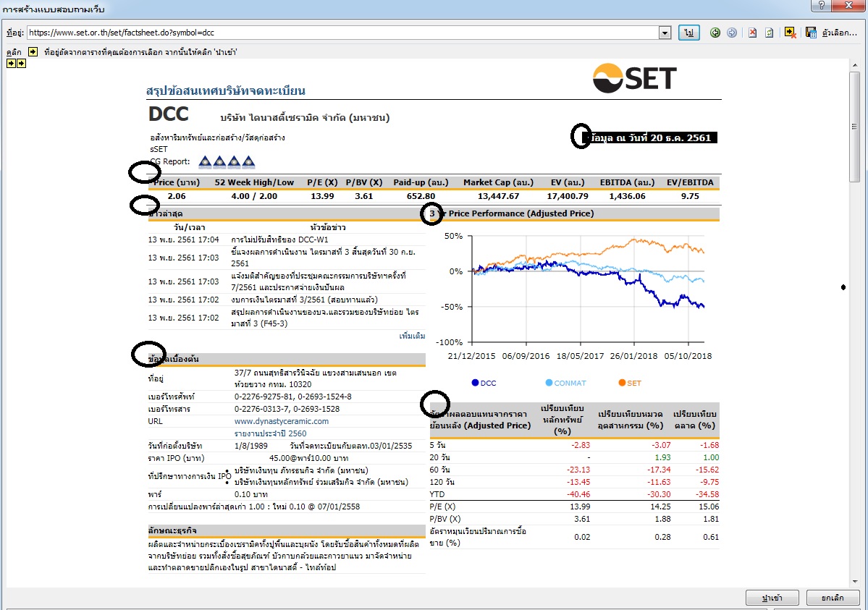Click the phone number 0-2276-9275-81, 0-2693-1524-8

point(293,397)
